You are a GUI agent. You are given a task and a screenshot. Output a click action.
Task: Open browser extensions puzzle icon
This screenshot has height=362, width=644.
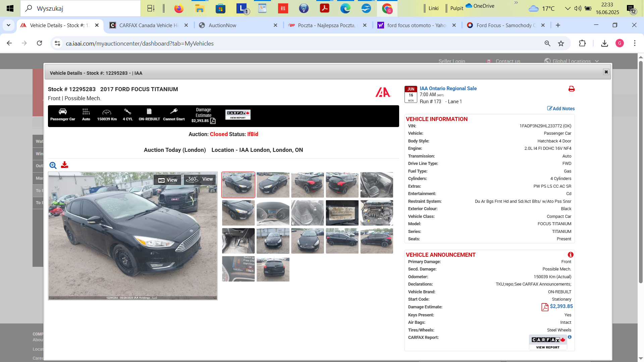point(582,43)
